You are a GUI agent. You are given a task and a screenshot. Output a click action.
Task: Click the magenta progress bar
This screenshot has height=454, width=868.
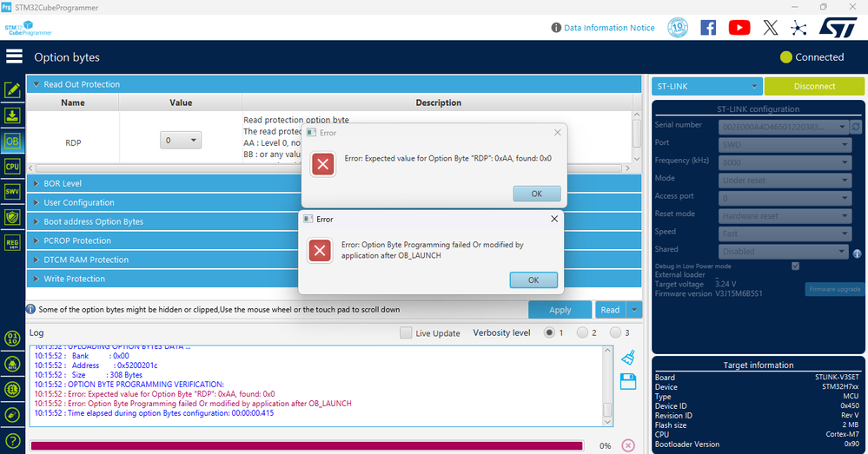307,445
